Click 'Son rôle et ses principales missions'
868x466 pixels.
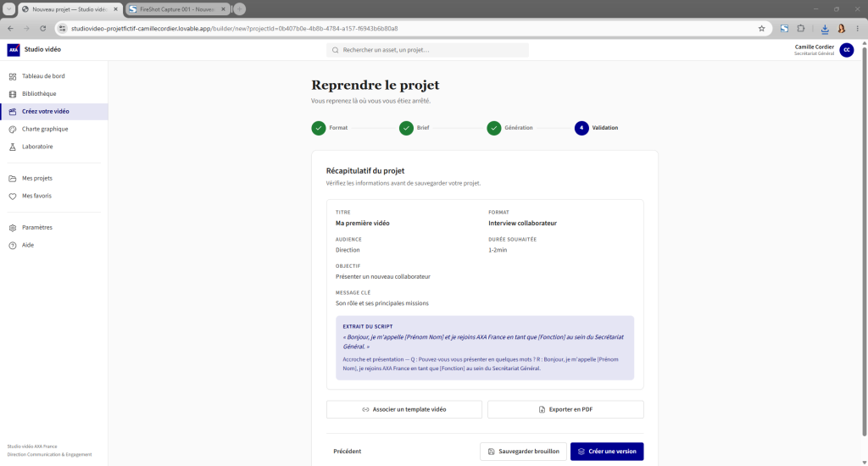click(x=382, y=303)
